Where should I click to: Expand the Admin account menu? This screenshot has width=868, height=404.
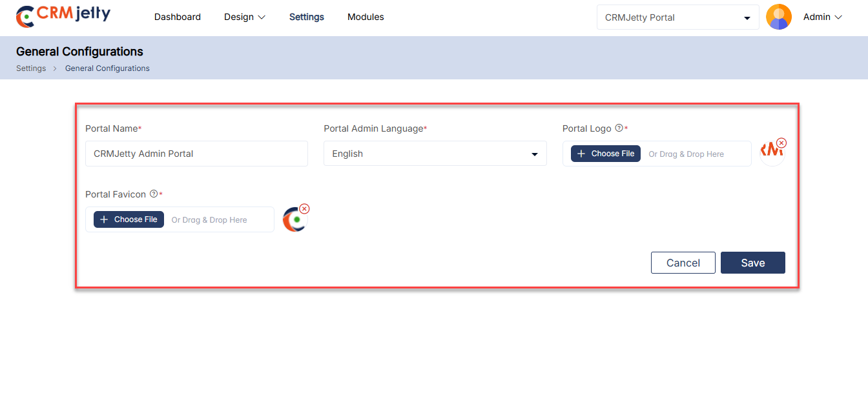pyautogui.click(x=822, y=17)
